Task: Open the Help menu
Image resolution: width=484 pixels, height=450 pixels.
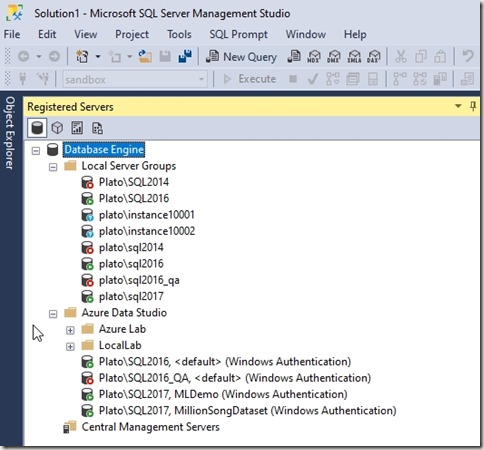Action: pos(355,34)
